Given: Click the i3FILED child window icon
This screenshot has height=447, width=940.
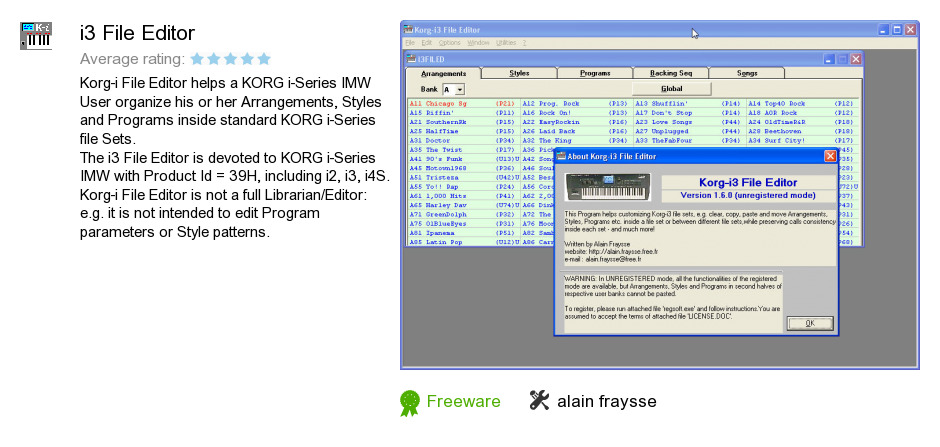Looking at the screenshot, I should (x=411, y=59).
